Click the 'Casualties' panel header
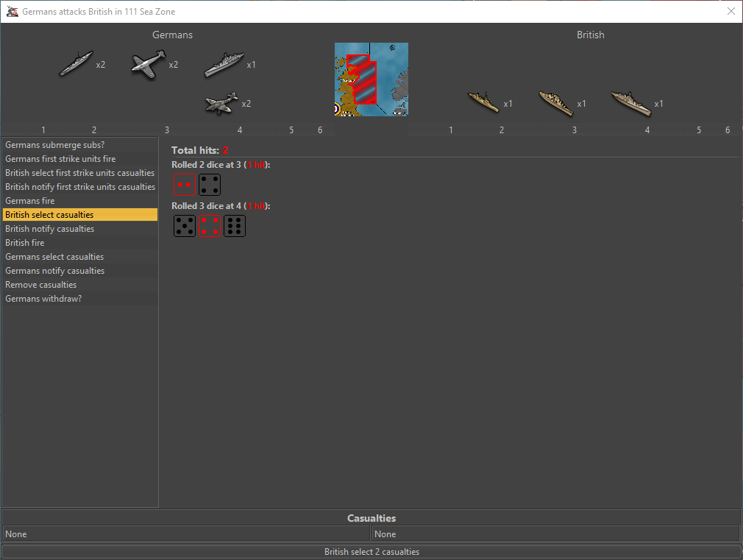Screen dimensions: 743x560 [371, 518]
